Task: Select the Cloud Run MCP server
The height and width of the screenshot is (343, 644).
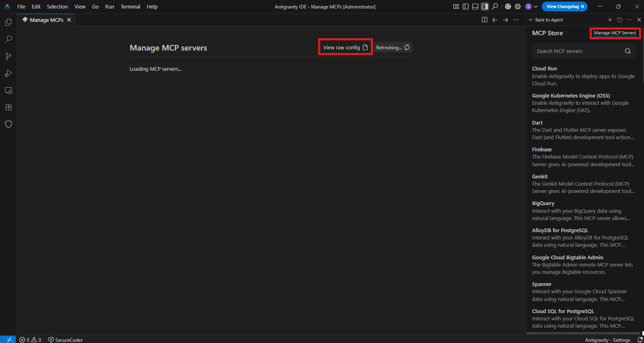Action: 584,76
